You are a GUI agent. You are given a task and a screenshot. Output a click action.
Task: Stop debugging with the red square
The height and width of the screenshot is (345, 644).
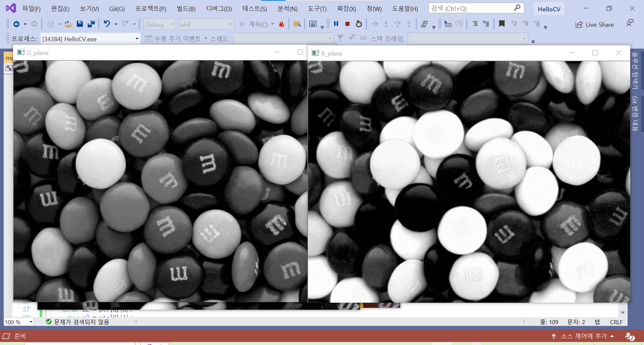coord(347,24)
